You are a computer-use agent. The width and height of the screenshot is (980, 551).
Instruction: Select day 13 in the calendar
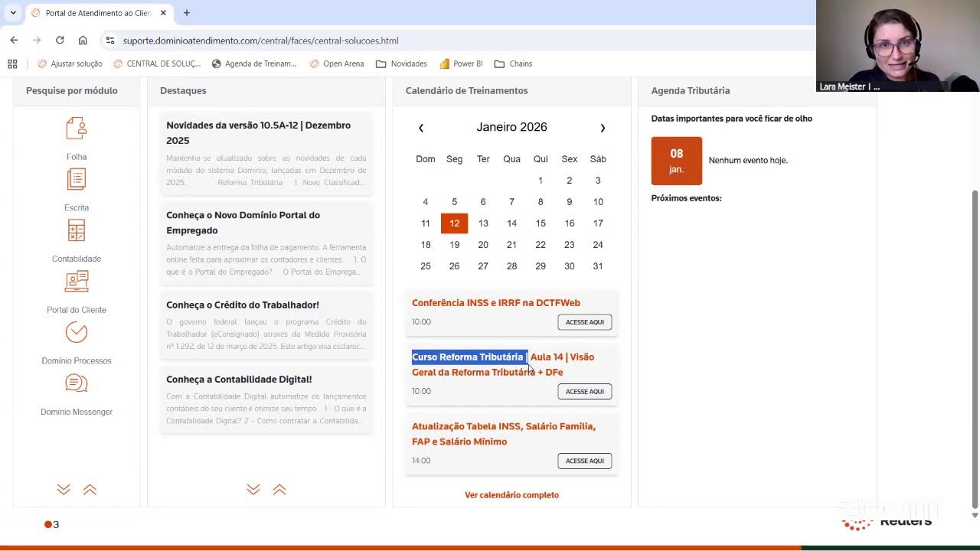point(483,223)
